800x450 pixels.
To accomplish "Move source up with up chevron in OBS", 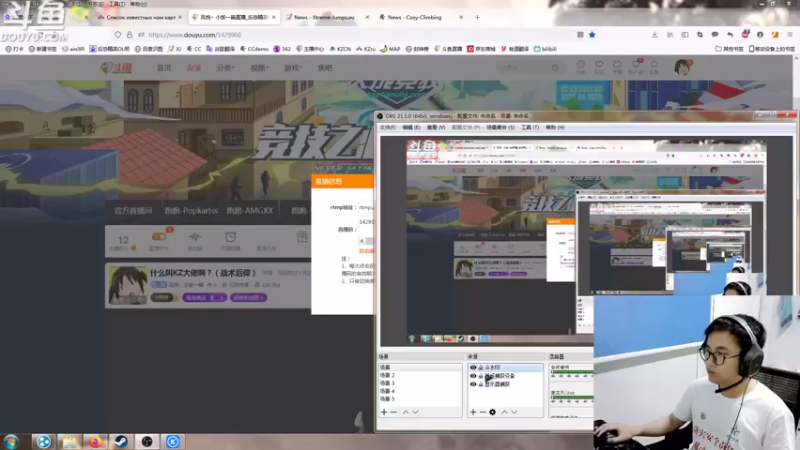I will (x=504, y=412).
